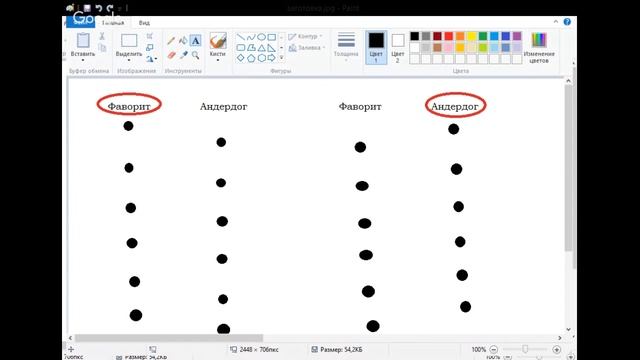This screenshot has width=640, height=360.
Task: Click the vertical scrollbar down arrow
Action: 568,329
